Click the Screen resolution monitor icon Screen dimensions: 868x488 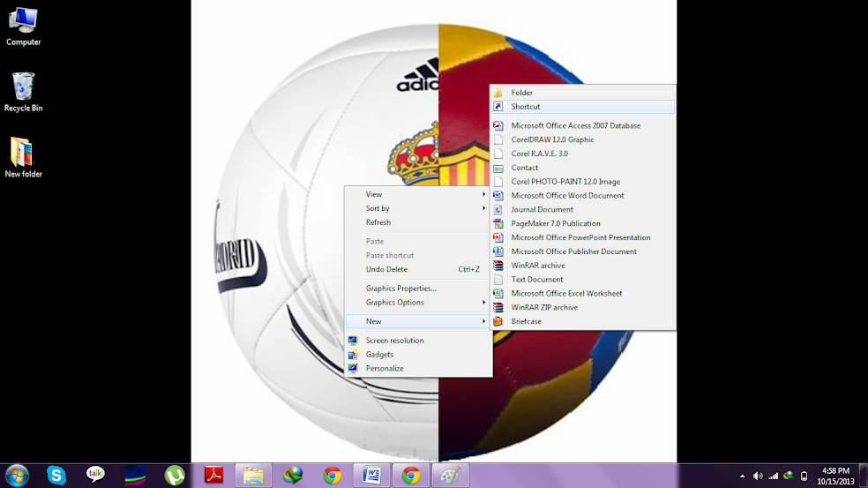(353, 340)
